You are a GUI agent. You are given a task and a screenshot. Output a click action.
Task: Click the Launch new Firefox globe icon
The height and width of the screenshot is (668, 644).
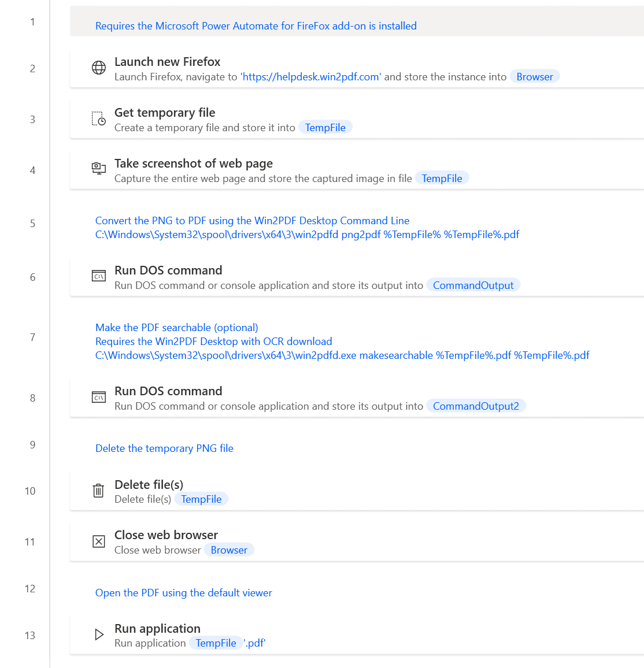coord(99,67)
